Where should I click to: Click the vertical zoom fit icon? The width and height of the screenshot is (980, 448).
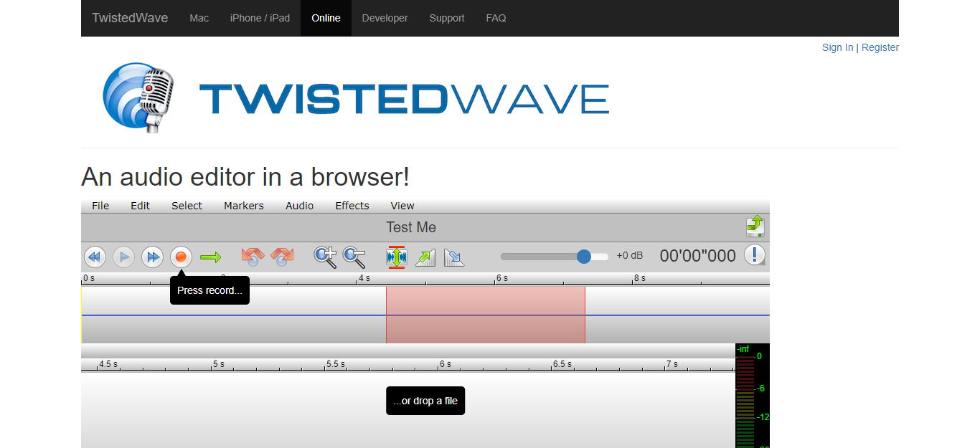click(x=396, y=257)
